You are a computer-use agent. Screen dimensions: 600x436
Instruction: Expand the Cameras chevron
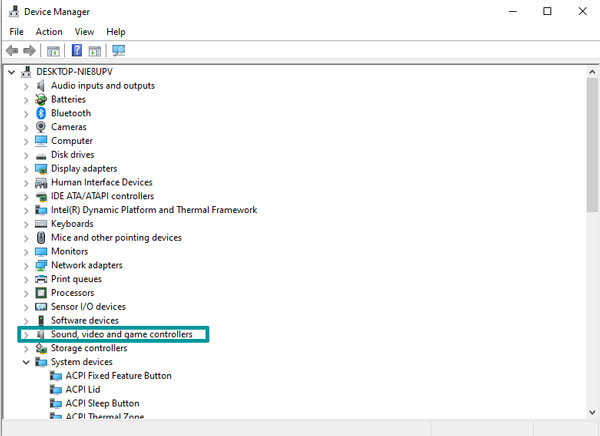[26, 127]
